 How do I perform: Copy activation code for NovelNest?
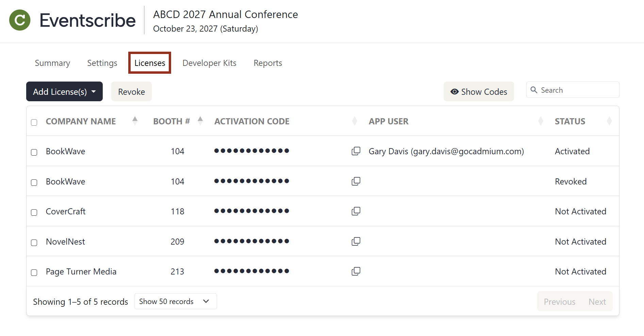(356, 241)
